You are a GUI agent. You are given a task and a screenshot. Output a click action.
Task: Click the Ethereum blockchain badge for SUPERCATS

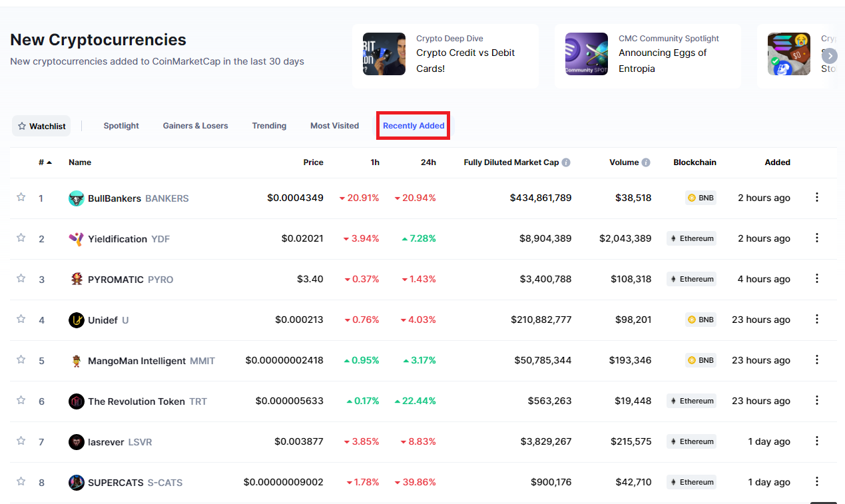pos(691,482)
